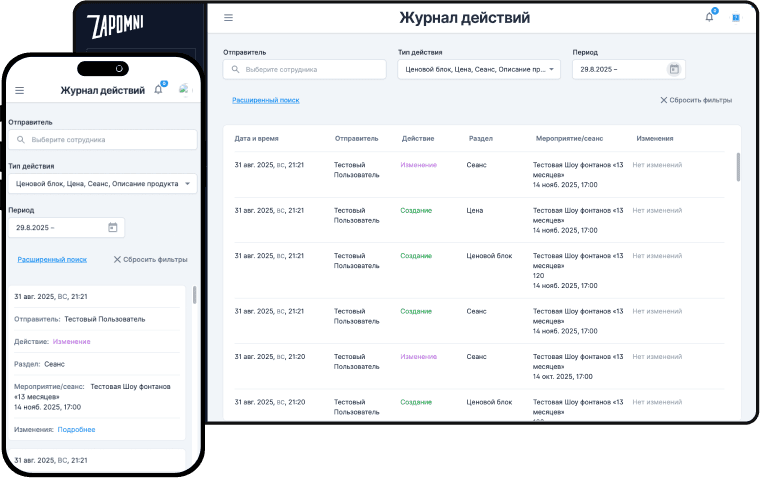Open the hamburger menu in desktop view
The height and width of the screenshot is (478, 760).
coord(228,18)
